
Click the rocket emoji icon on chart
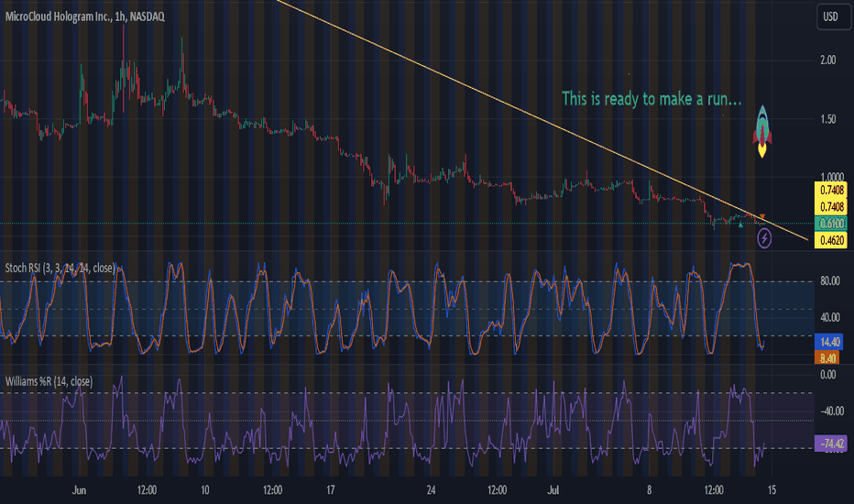(x=762, y=131)
